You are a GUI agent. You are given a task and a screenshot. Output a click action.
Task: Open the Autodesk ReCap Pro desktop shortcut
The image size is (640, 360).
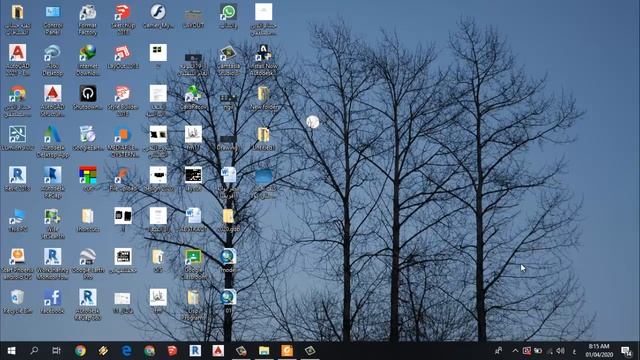[x=88, y=305]
